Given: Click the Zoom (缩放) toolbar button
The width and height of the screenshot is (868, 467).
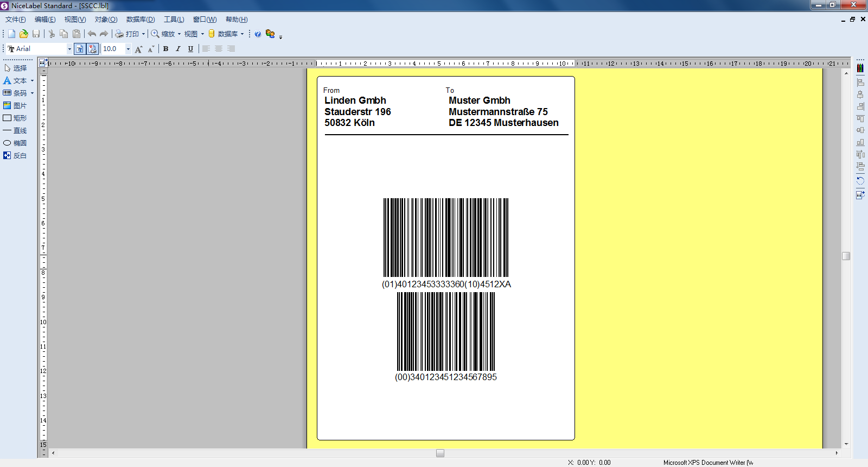Looking at the screenshot, I should pos(163,34).
